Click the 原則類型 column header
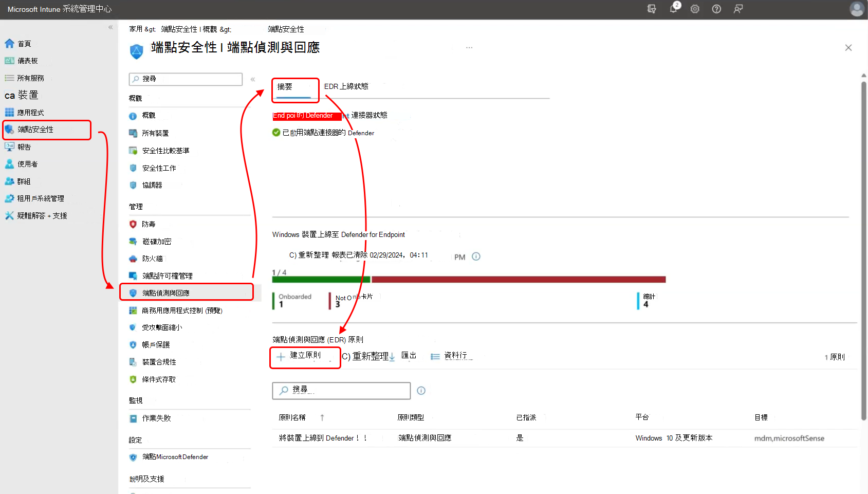868x494 pixels. 411,417
